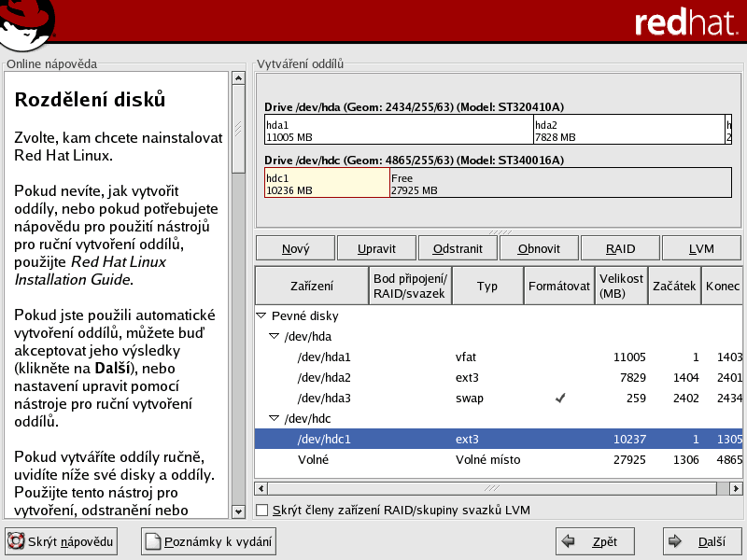Click partition table scroll left arrow
This screenshot has width=747, height=560.
[261, 488]
